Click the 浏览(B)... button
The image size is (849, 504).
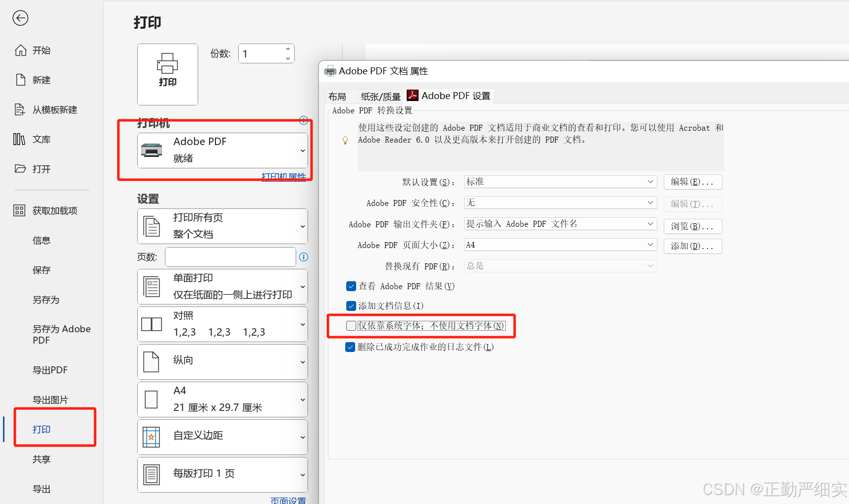point(692,226)
